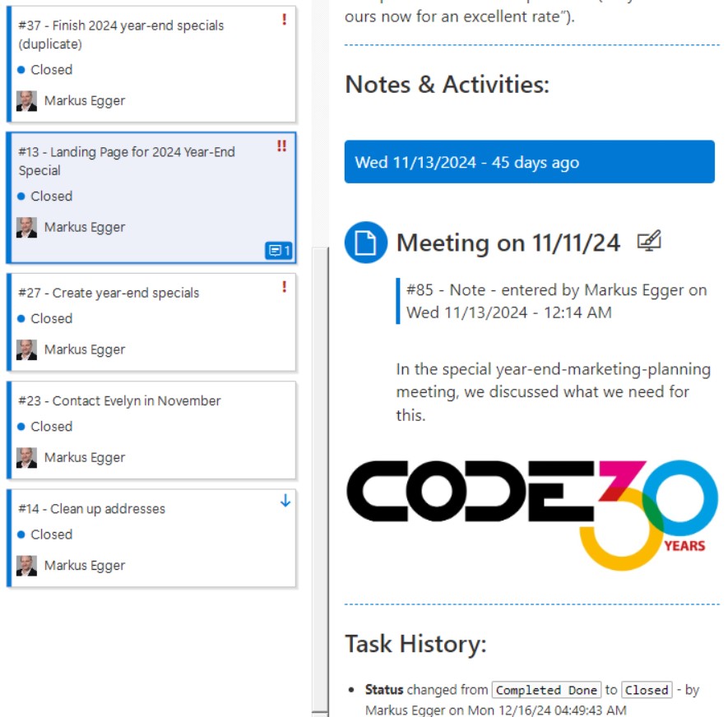
Task: Select task #13 Landing Page for 2024 Year-End Special
Action: pyautogui.click(x=152, y=197)
